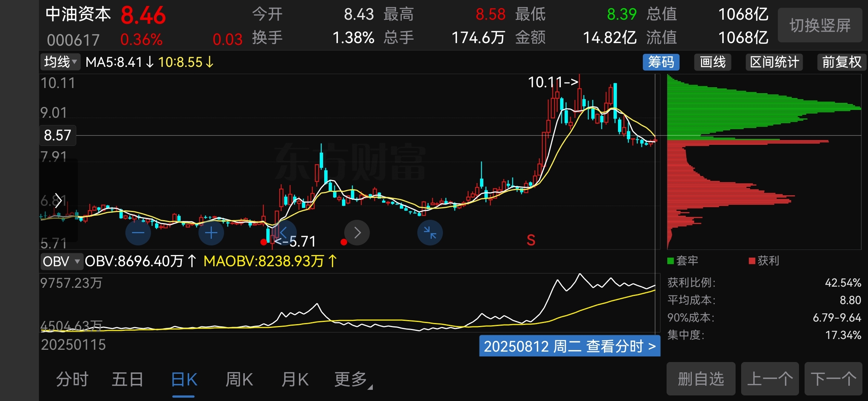868x401 pixels.
Task: Open 区间统计 range statistics
Action: (774, 62)
